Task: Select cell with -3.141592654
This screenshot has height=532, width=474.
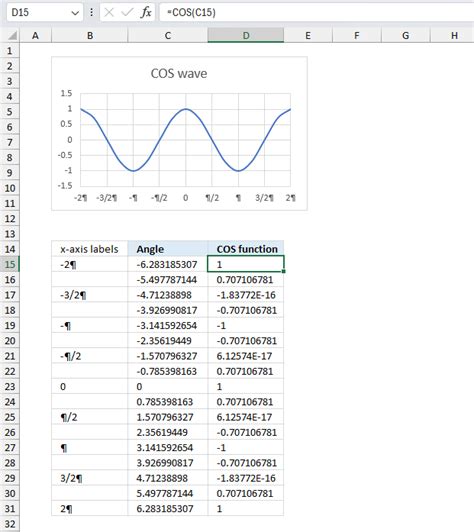Action: (168, 325)
